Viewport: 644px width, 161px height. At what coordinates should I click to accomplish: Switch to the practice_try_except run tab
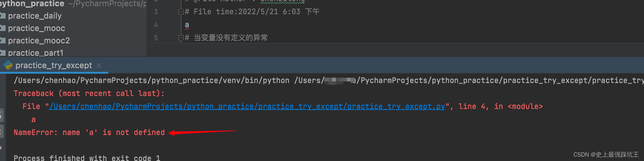53,66
